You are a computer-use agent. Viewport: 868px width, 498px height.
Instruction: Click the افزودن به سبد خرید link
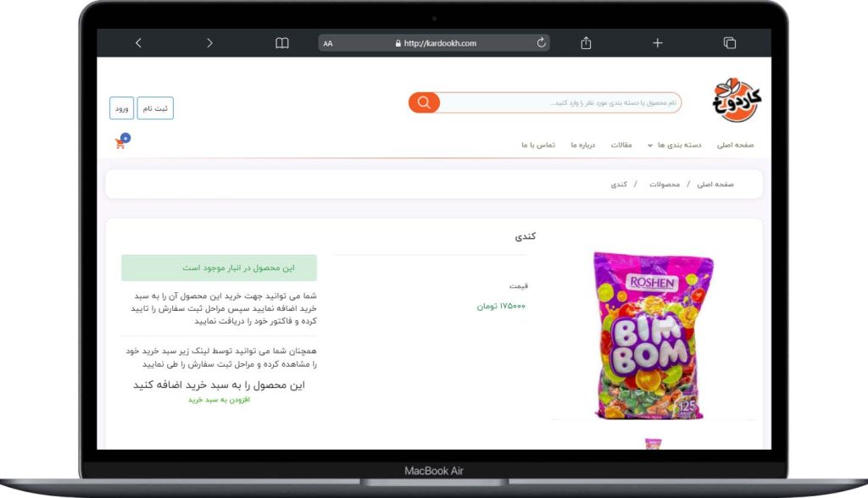pyautogui.click(x=220, y=400)
